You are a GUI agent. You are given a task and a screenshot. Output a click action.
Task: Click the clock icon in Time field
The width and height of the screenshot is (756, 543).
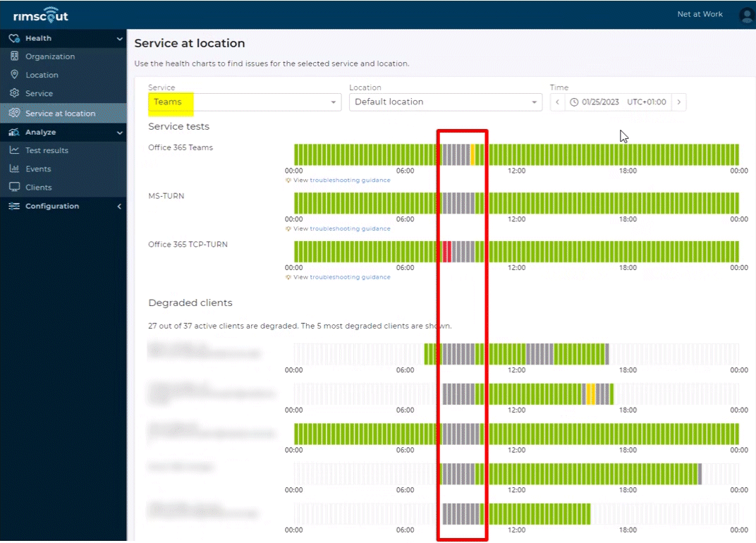pos(574,102)
